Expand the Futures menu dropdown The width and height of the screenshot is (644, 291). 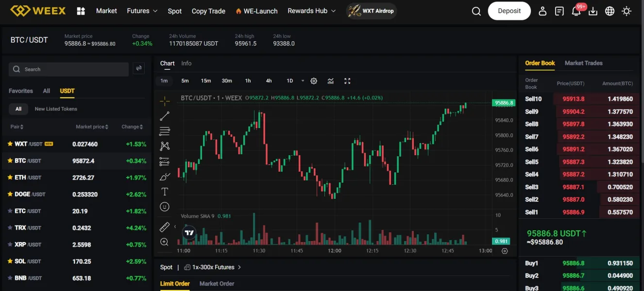pyautogui.click(x=142, y=11)
